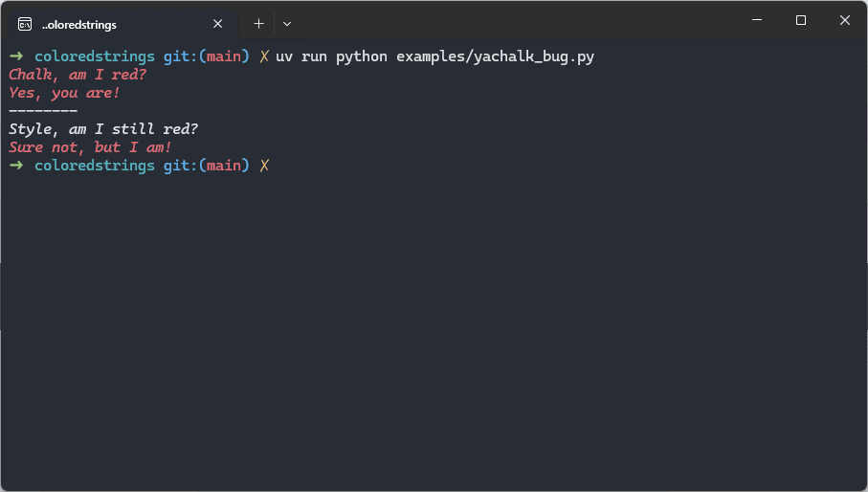Click the dashed separator output line
The image size is (868, 492).
pyautogui.click(x=43, y=111)
